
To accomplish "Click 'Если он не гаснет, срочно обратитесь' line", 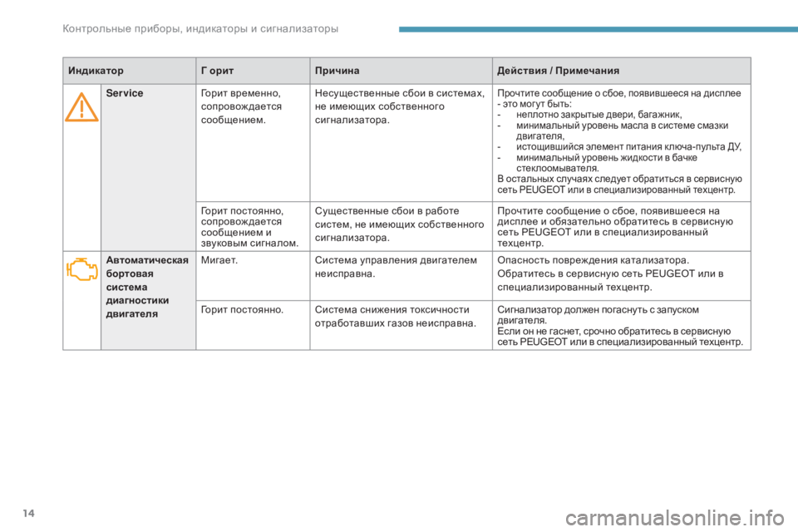I will tap(613, 331).
